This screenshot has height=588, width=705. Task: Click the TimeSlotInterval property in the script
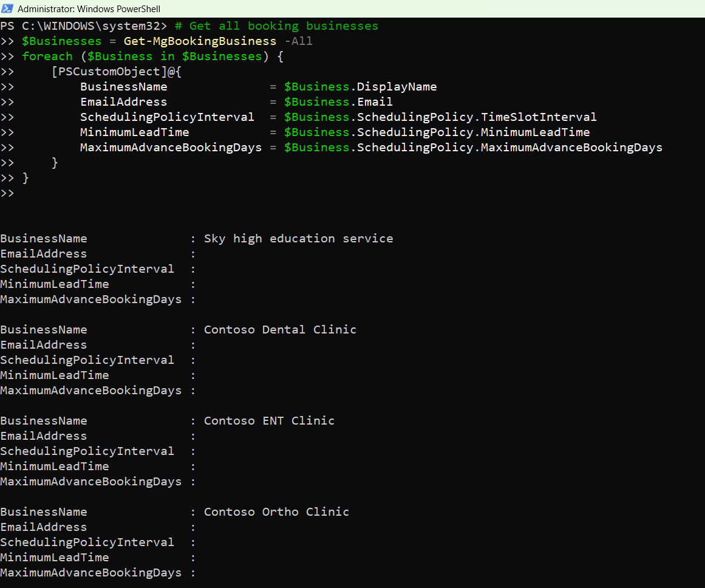539,117
